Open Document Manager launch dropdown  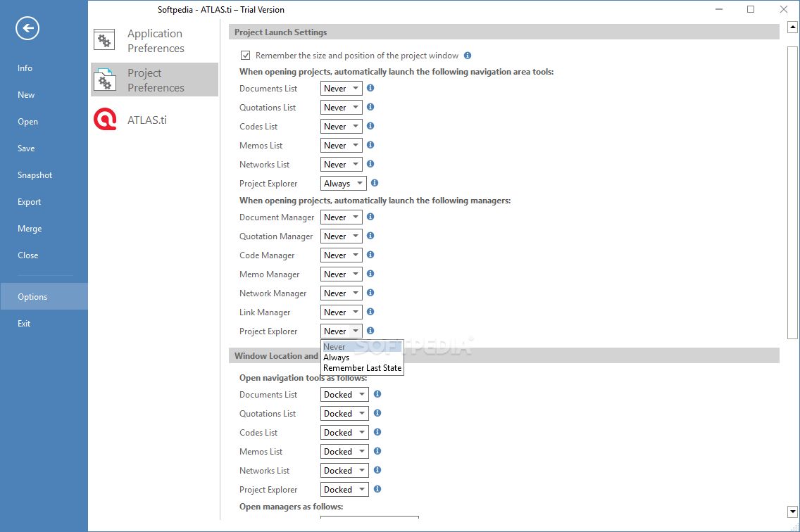click(342, 217)
